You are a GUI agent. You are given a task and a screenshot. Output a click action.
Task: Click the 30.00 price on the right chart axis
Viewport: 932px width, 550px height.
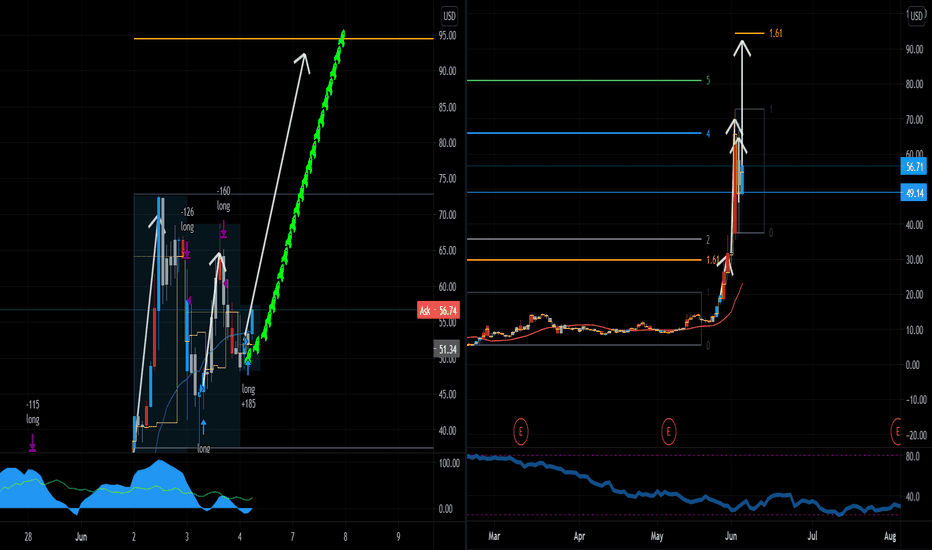click(914, 260)
